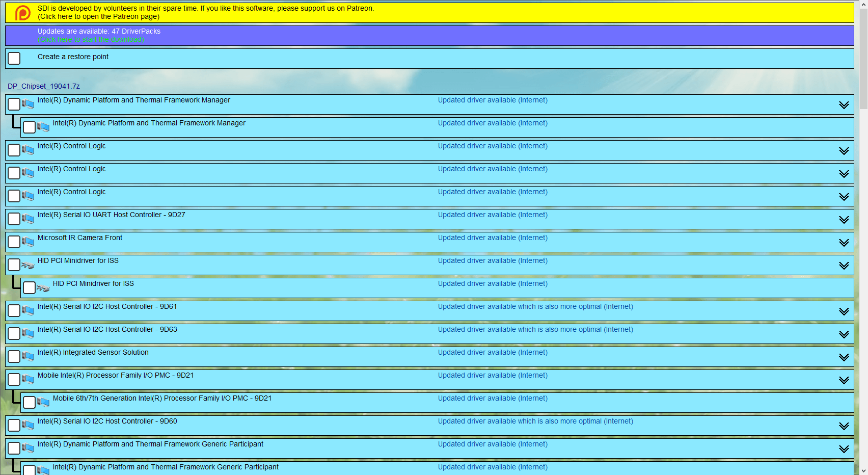Click device icon for Mobile Intel PMC 9D21
Screen dimensions: 868x475
pos(28,379)
